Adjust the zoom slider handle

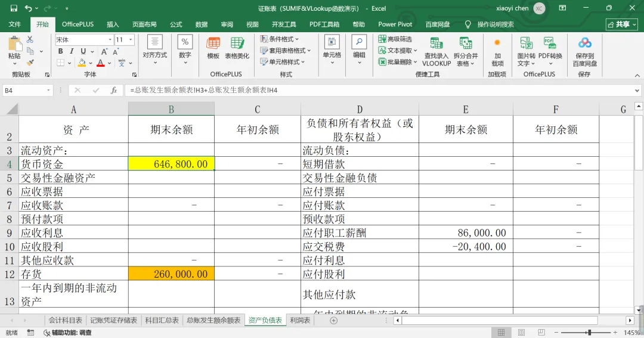[x=589, y=332]
